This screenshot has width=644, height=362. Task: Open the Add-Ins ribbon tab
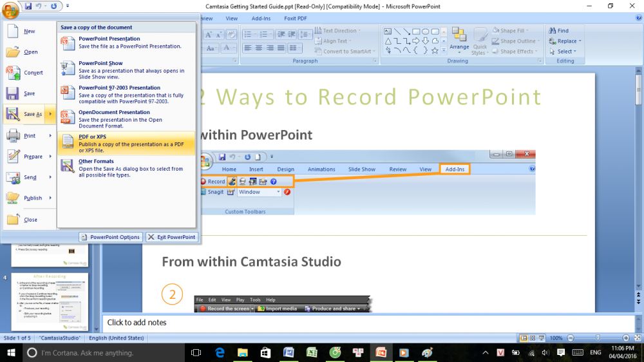click(261, 19)
